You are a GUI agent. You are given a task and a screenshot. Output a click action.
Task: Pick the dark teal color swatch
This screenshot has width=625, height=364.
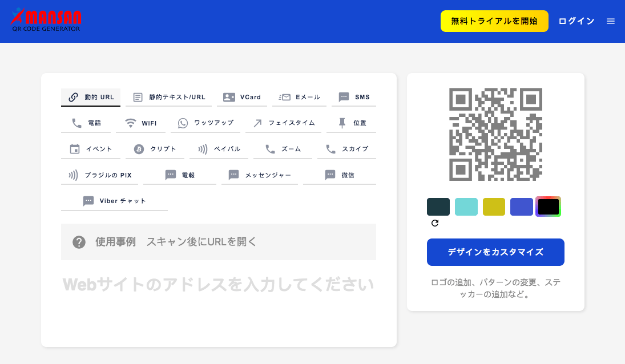click(438, 207)
